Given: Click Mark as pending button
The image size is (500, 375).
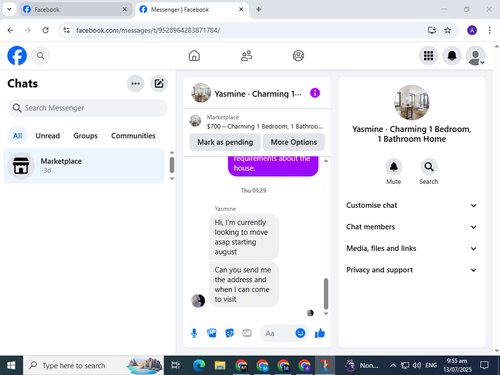Looking at the screenshot, I should coord(225,142).
